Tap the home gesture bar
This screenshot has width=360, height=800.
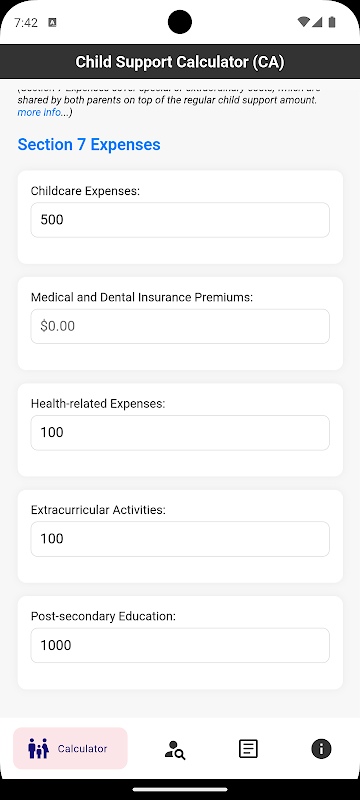click(180, 789)
